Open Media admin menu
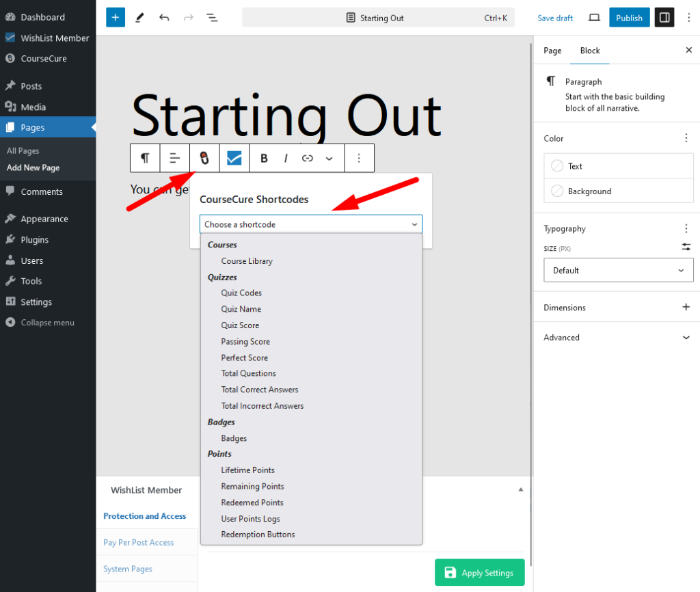Image resolution: width=700 pixels, height=592 pixels. [x=48, y=107]
